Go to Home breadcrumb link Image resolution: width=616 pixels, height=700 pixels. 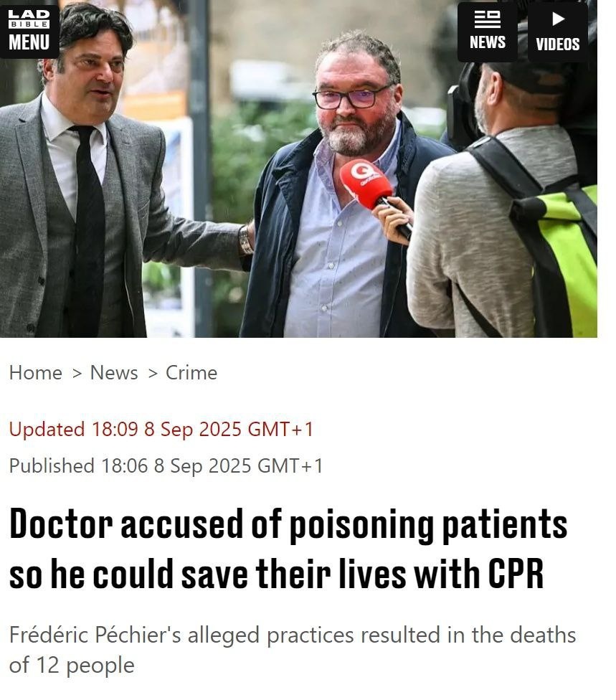click(36, 373)
